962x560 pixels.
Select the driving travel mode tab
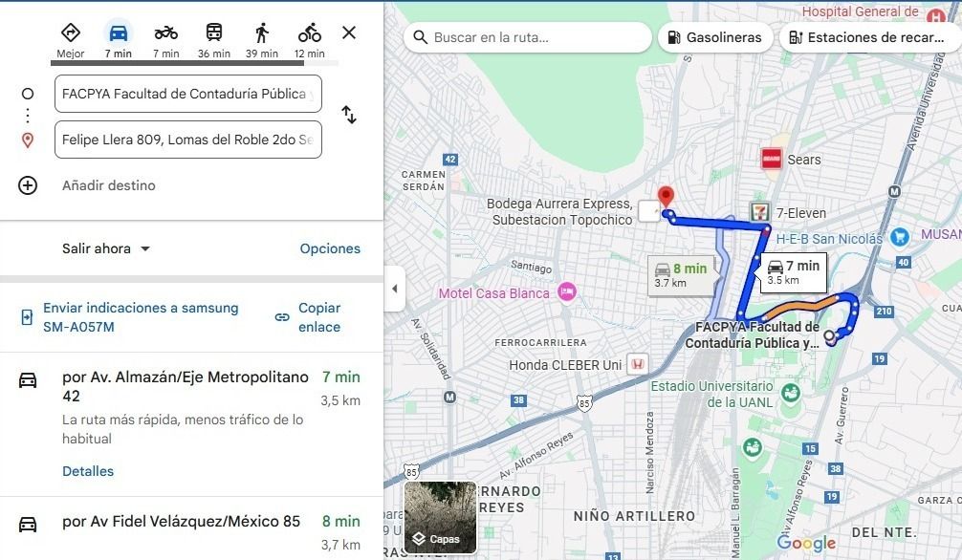click(x=119, y=40)
